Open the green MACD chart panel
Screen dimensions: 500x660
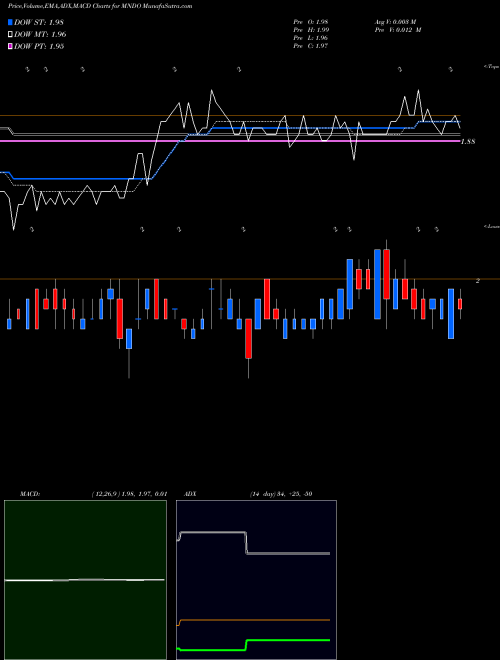pos(85,580)
